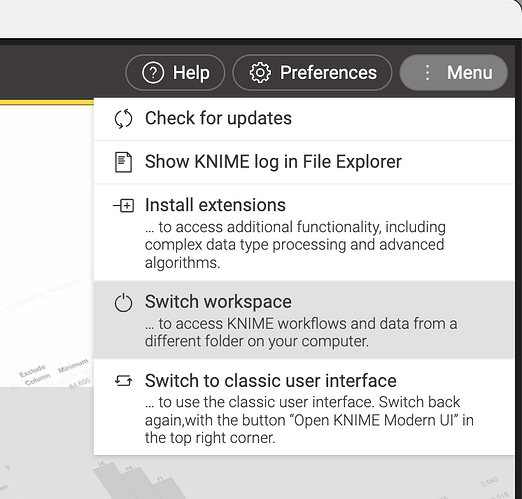The image size is (522, 499).
Task: Click the classic user interface description text
Action: 309,420
